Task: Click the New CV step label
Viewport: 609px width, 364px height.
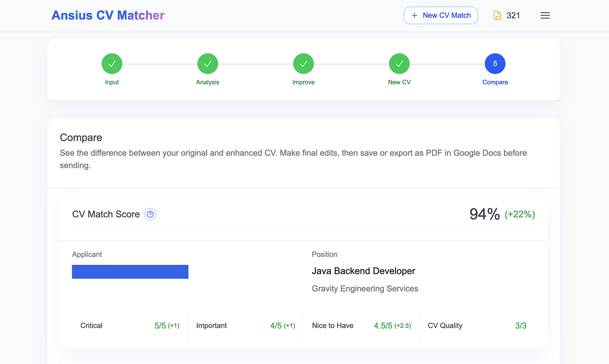Action: [x=399, y=82]
